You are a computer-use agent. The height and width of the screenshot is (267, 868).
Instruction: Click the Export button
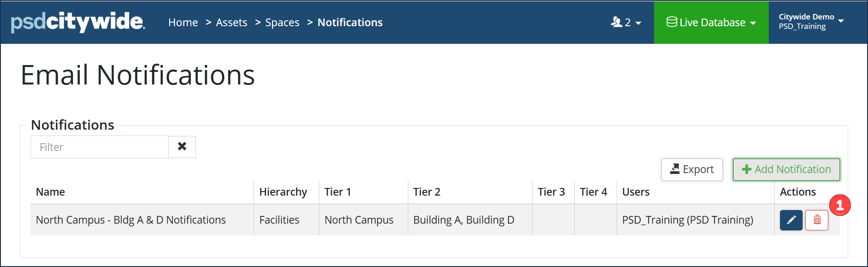(x=692, y=169)
